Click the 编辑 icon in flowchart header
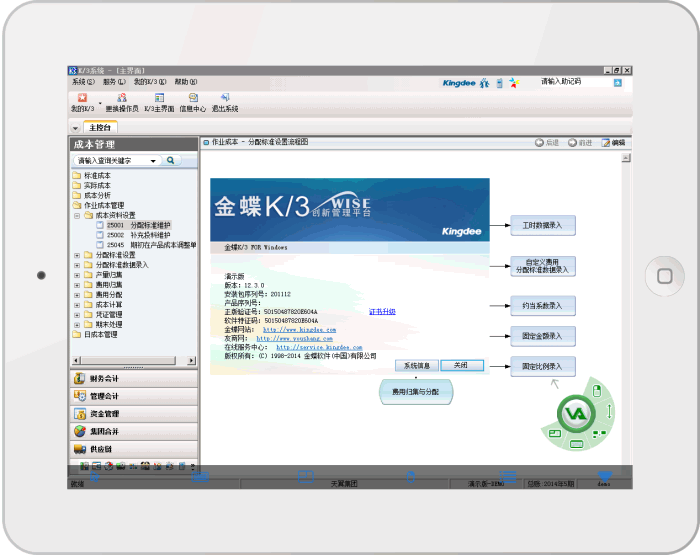This screenshot has width=700, height=555. 613,143
